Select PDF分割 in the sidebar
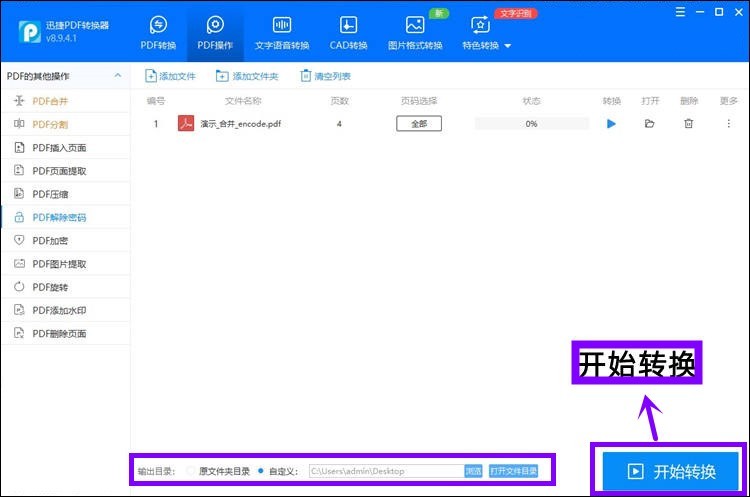Image resolution: width=750 pixels, height=497 pixels. (66, 124)
